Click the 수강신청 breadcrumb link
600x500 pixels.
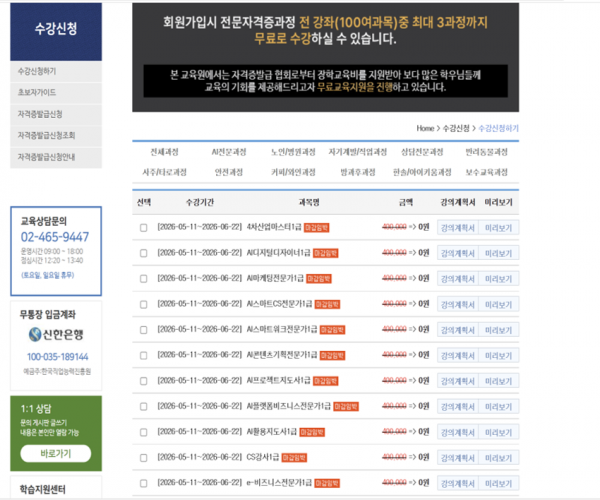tap(456, 129)
